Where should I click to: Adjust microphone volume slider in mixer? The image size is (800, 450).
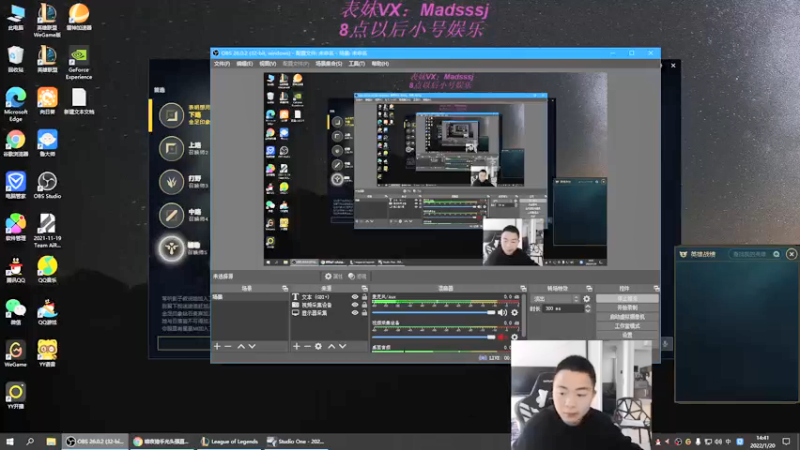[433, 312]
